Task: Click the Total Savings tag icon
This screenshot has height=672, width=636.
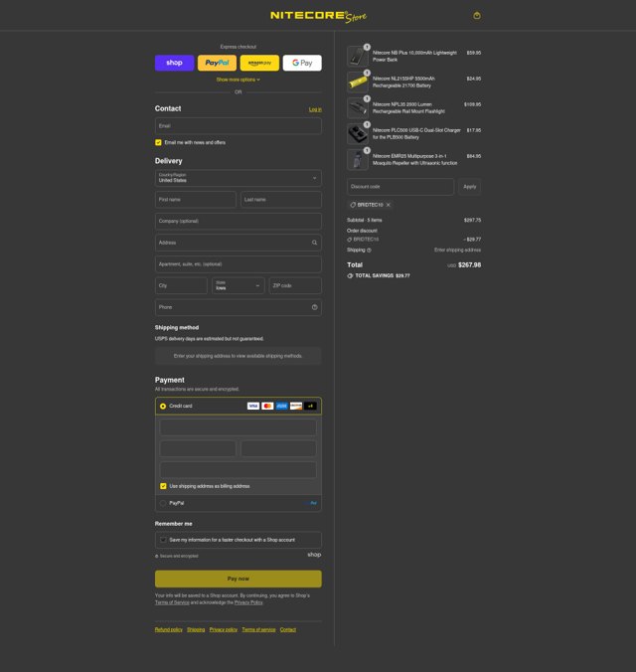Action: 350,276
